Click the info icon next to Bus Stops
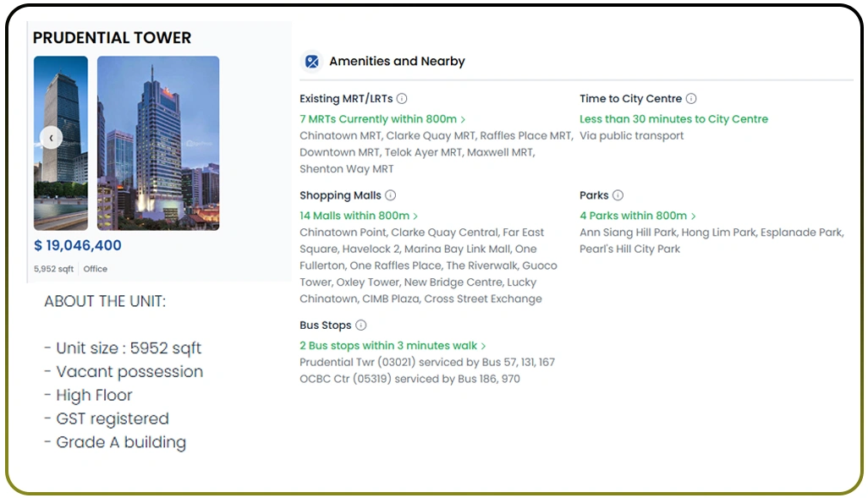Screen dimensions: 868x498 tap(361, 325)
